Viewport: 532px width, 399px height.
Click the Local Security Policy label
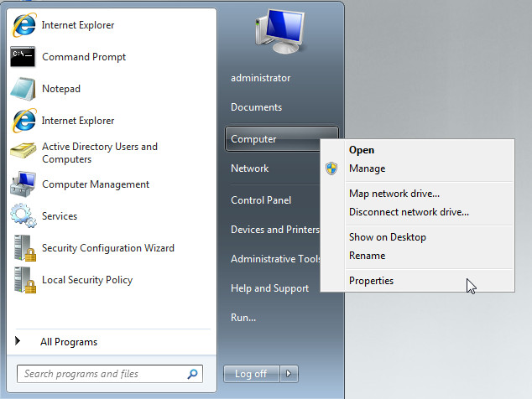(87, 280)
